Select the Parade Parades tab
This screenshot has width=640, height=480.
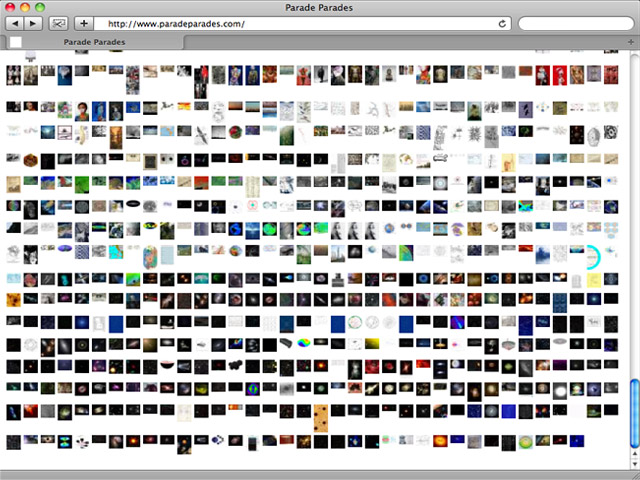point(94,42)
